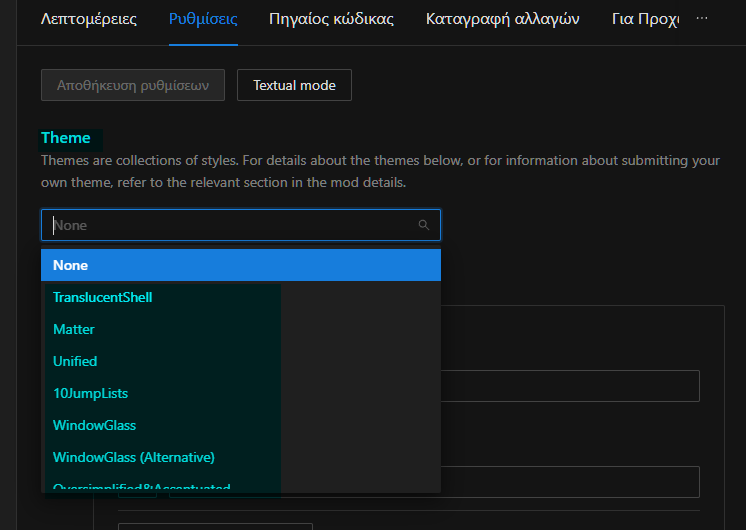Choose the WindowGlass theme option

tap(241, 425)
